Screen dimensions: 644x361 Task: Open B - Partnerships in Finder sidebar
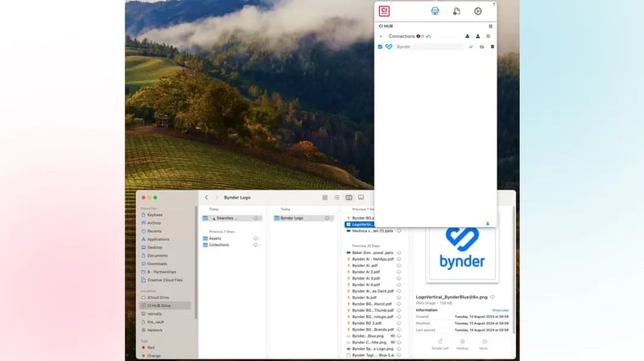pos(162,272)
